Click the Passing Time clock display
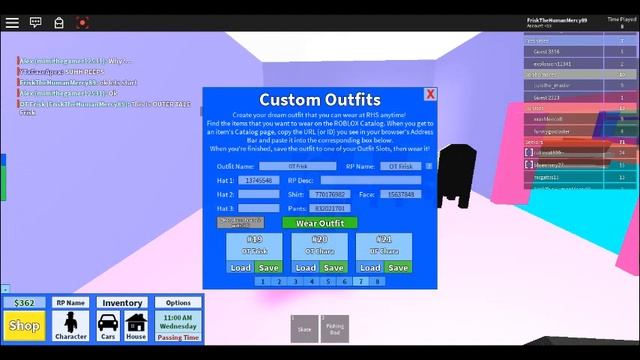 click(x=178, y=326)
